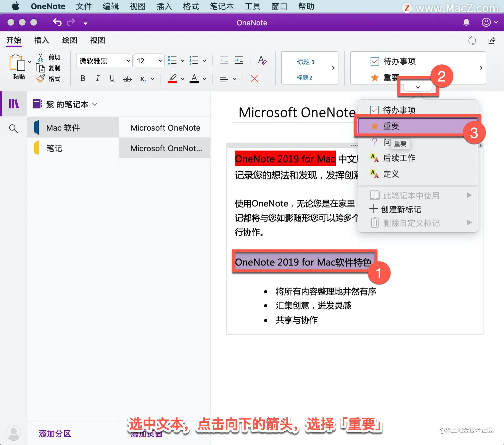
Task: Choose 后续工作 tag in dropdown list
Action: tap(418, 158)
